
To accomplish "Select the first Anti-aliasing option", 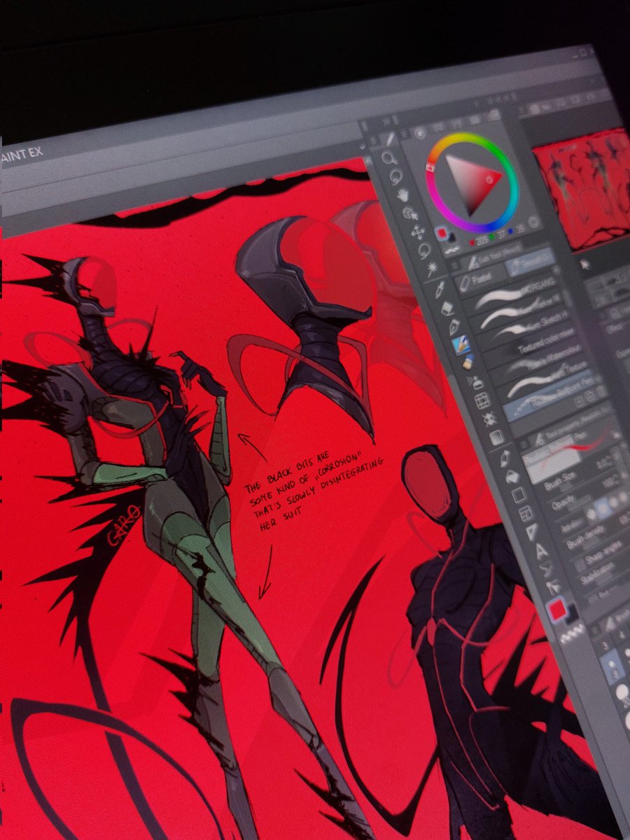I will [x=591, y=514].
